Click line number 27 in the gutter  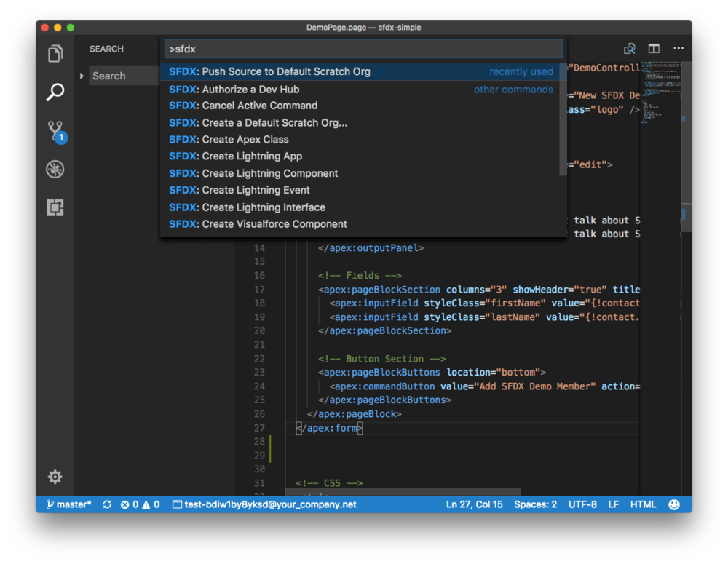click(259, 427)
